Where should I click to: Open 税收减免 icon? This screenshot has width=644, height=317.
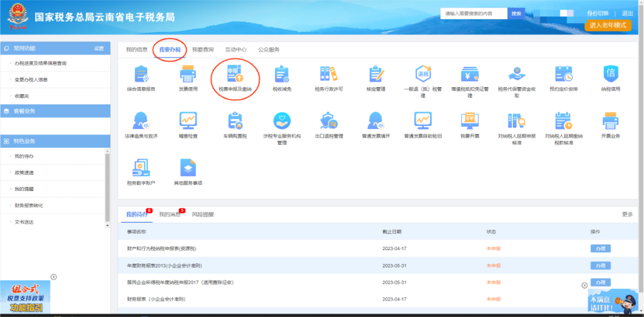click(281, 74)
